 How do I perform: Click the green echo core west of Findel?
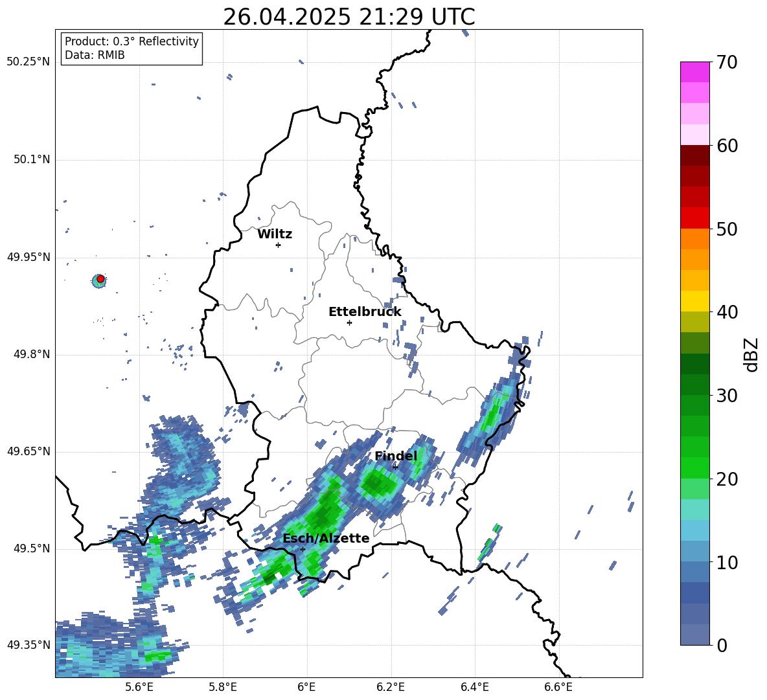tap(378, 484)
